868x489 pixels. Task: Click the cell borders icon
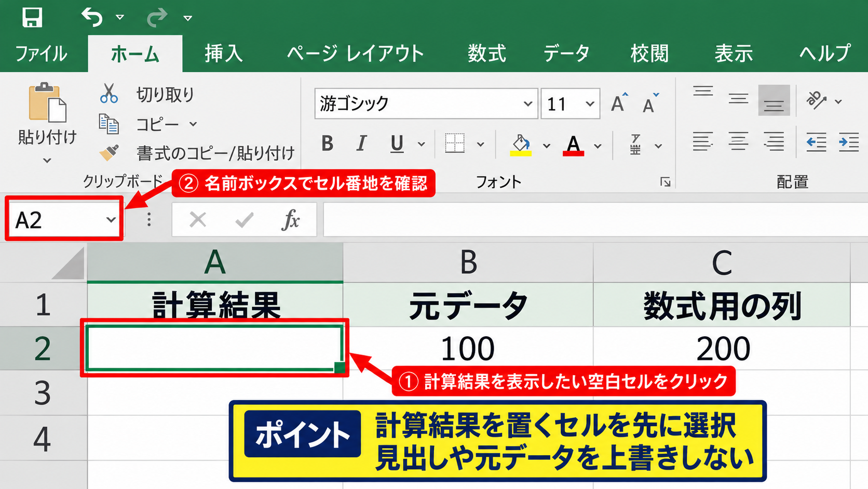[x=455, y=143]
